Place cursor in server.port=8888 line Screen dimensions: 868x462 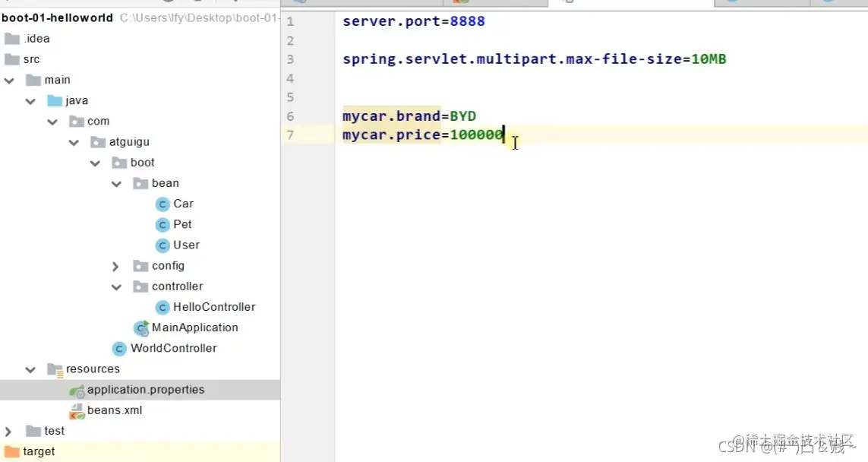point(414,21)
